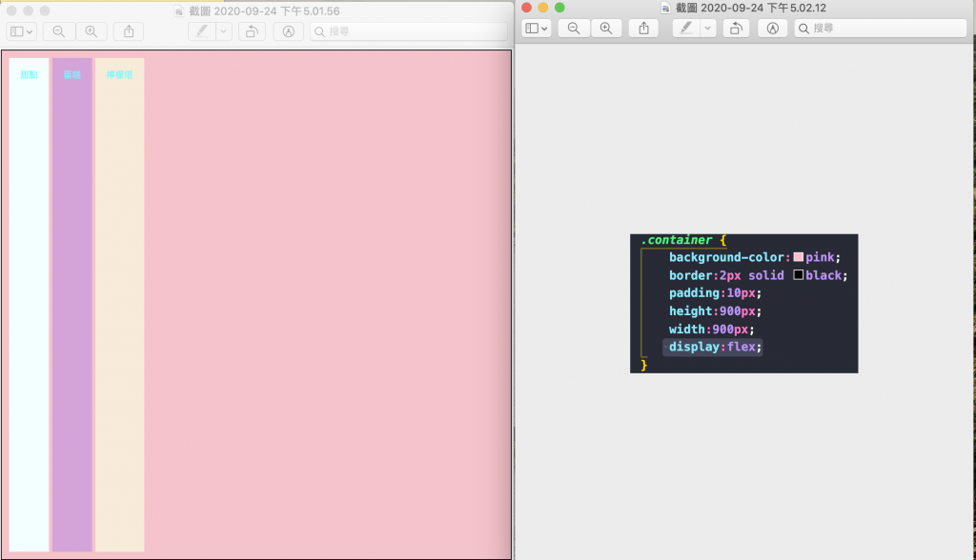Click the document proxy icon in right window title
Viewport: 976px width, 560px height.
(665, 8)
